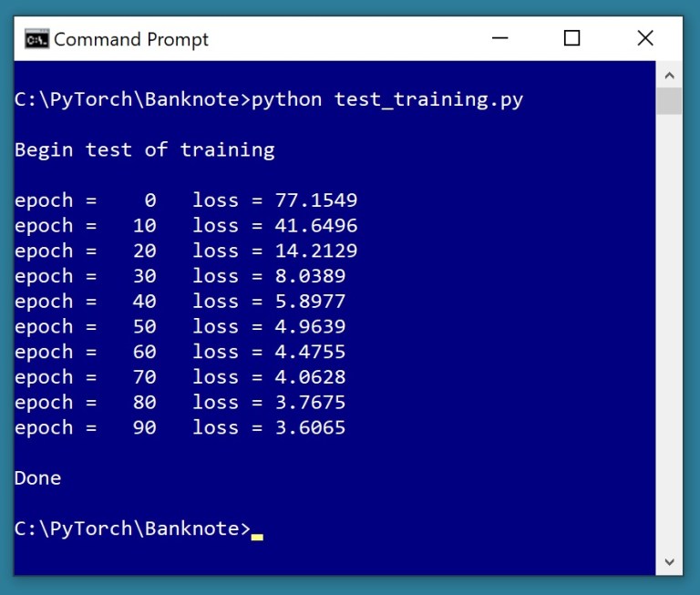Screen dimensions: 700x595
Task: Click the loss value 14.2129
Action: (x=316, y=251)
